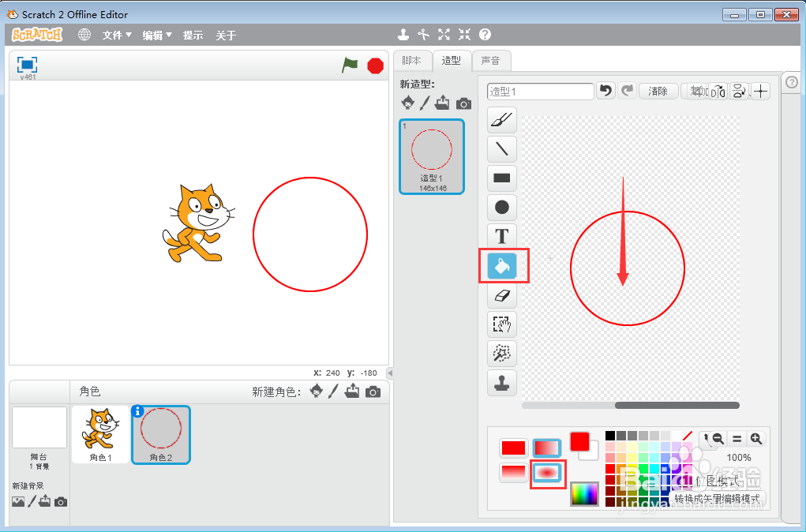806x532 pixels.
Task: Open the 编辑 menu
Action: [157, 35]
